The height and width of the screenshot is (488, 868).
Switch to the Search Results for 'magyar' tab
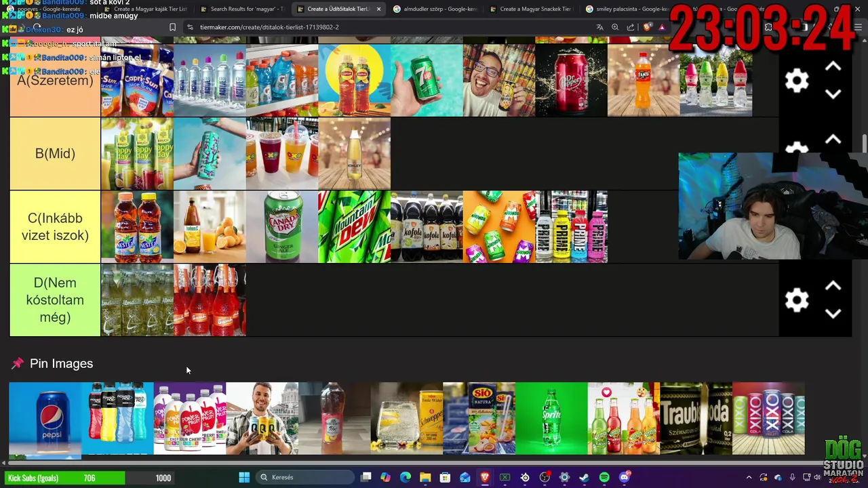click(x=241, y=9)
